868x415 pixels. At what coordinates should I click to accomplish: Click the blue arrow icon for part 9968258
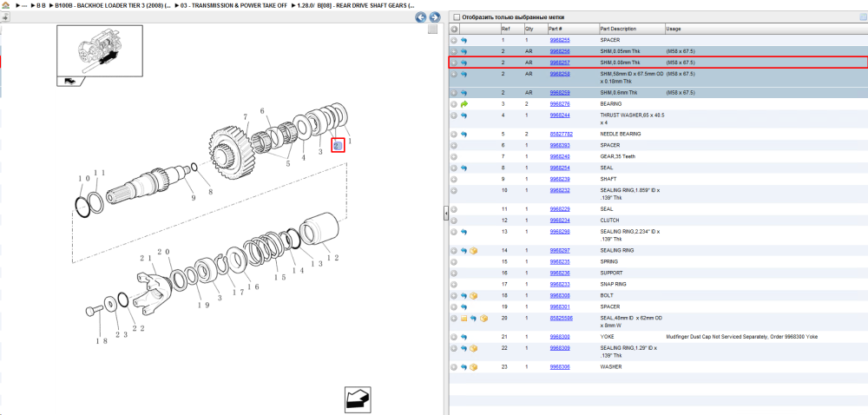[x=464, y=74]
